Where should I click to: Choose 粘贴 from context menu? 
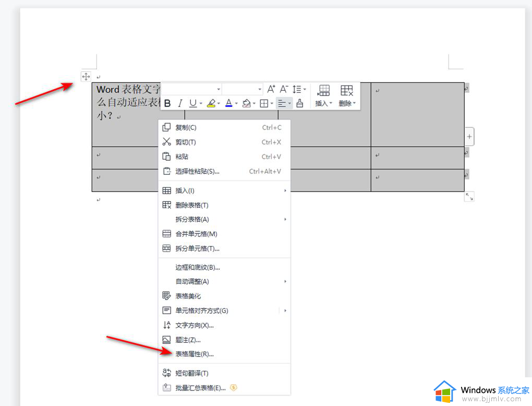[224, 157]
